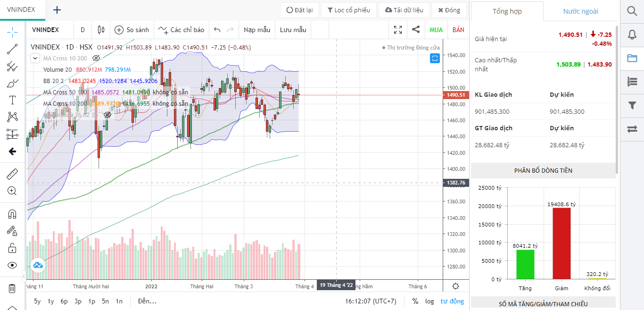Open the folder icon in right sidebar
This screenshot has width=644, height=310.
tap(632, 59)
